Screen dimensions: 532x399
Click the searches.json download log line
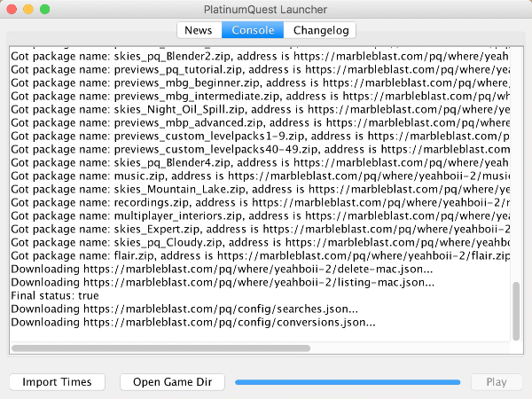184,309
